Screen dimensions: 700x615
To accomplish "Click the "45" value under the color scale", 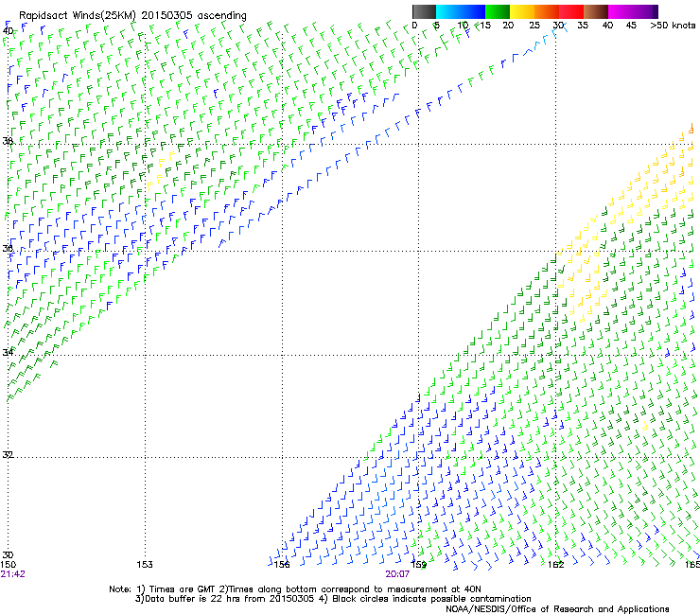I will pyautogui.click(x=631, y=26).
